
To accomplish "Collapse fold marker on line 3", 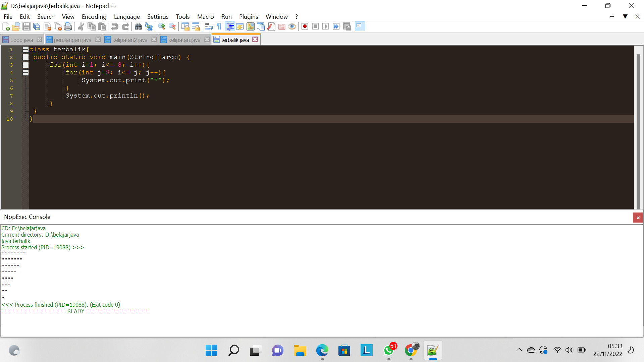I will pyautogui.click(x=25, y=65).
